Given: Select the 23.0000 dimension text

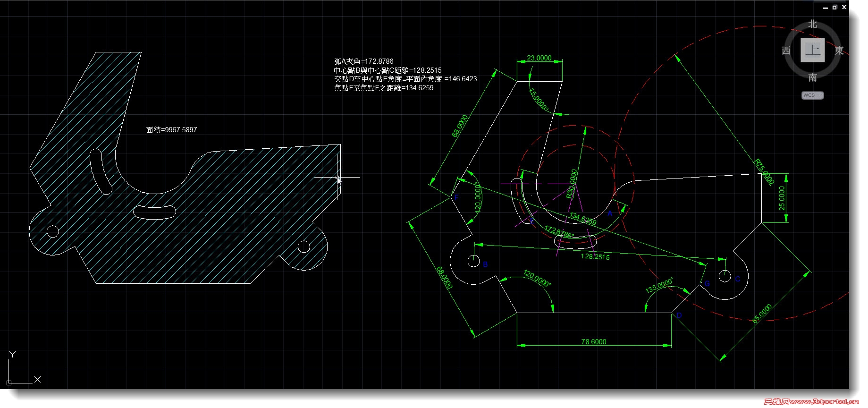Looking at the screenshot, I should (x=539, y=58).
